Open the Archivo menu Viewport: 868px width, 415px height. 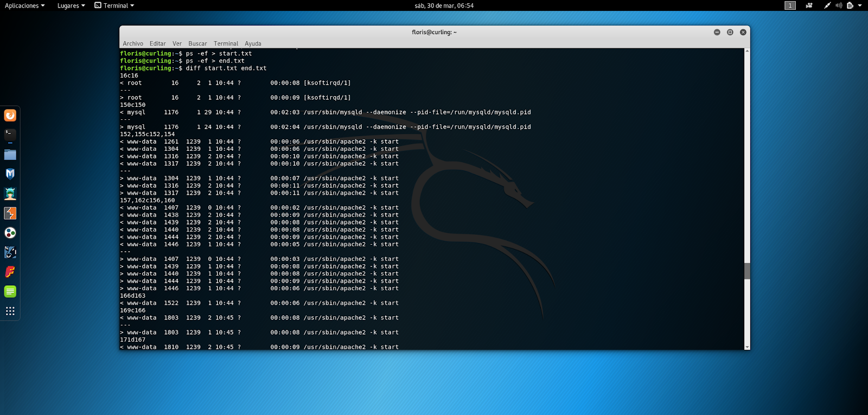tap(133, 43)
